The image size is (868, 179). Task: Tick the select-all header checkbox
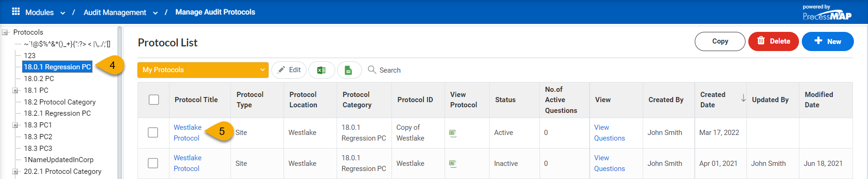click(154, 100)
